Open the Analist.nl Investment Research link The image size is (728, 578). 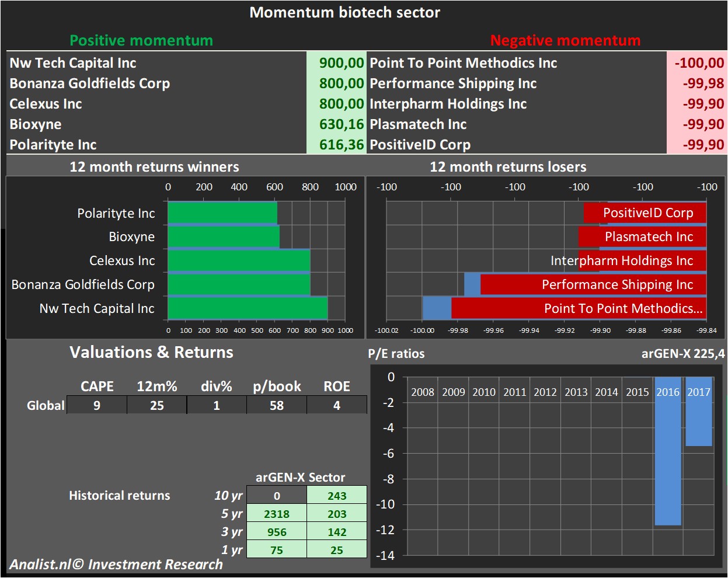[116, 565]
